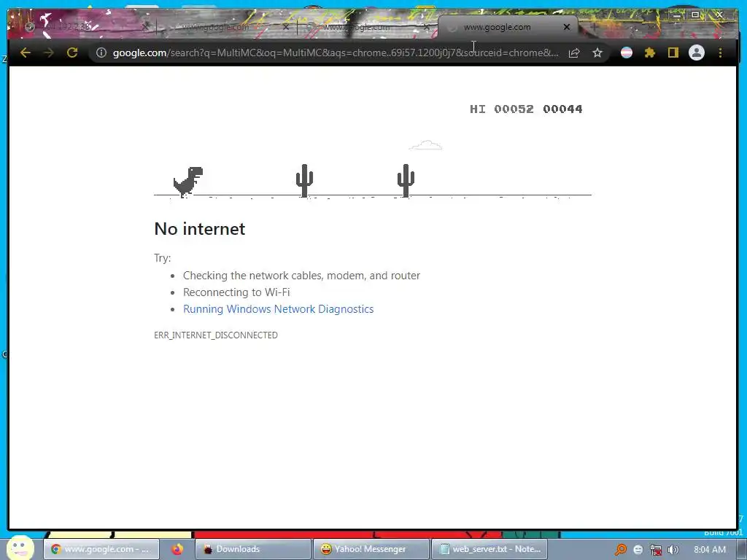Close the second www.google.com tab
The height and width of the screenshot is (560, 747).
coord(286,28)
